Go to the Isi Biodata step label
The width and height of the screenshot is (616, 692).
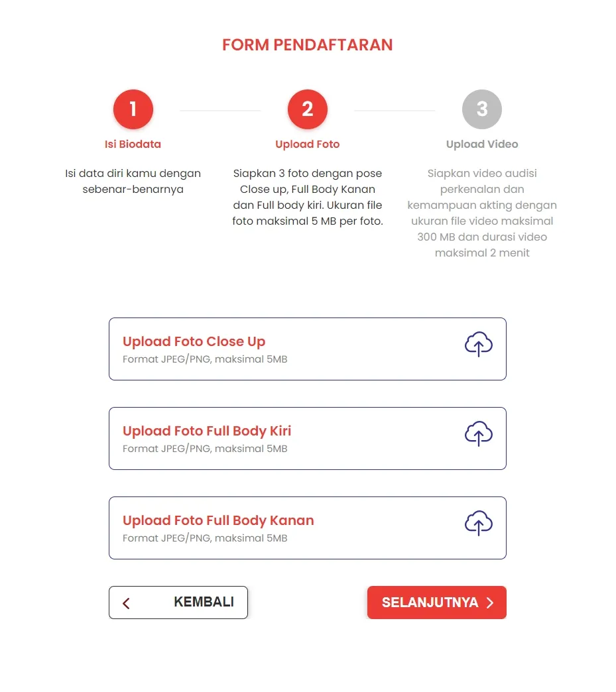click(x=133, y=144)
